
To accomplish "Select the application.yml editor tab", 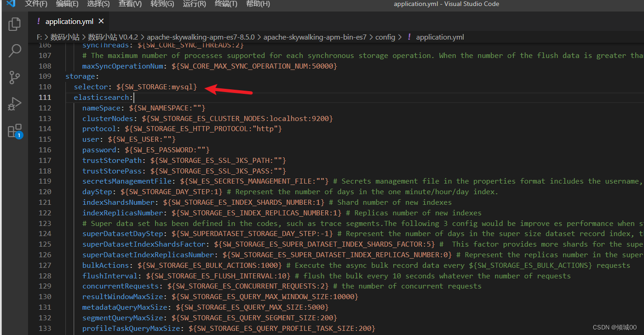I will (70, 22).
